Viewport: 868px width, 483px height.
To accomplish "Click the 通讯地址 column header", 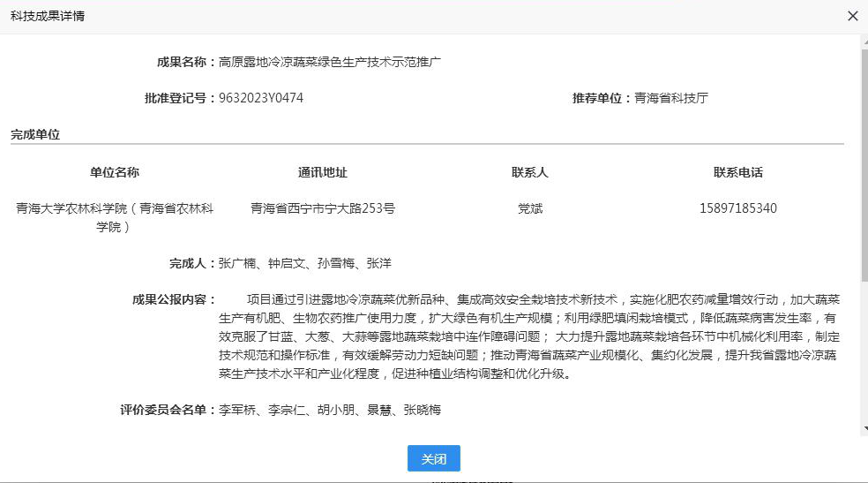I will (x=323, y=172).
